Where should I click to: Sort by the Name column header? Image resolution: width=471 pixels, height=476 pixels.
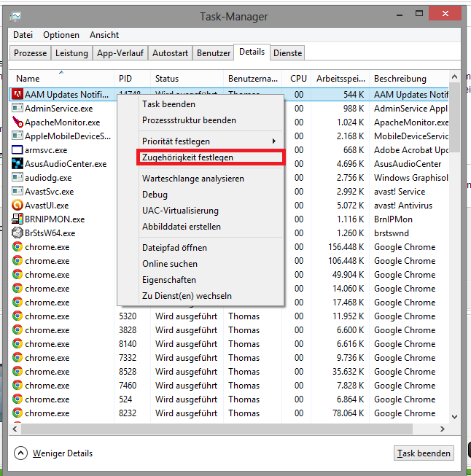[x=28, y=79]
